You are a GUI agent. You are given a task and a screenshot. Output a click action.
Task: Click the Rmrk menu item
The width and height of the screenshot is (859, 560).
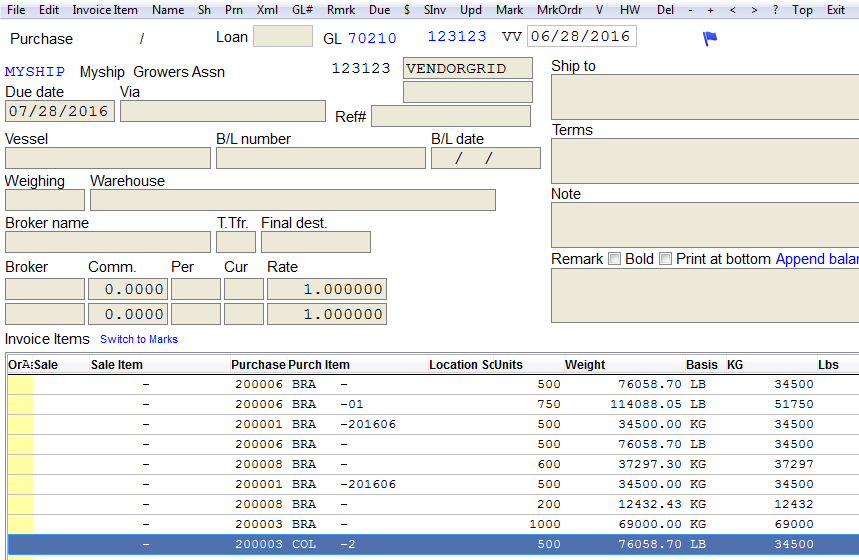coord(341,10)
